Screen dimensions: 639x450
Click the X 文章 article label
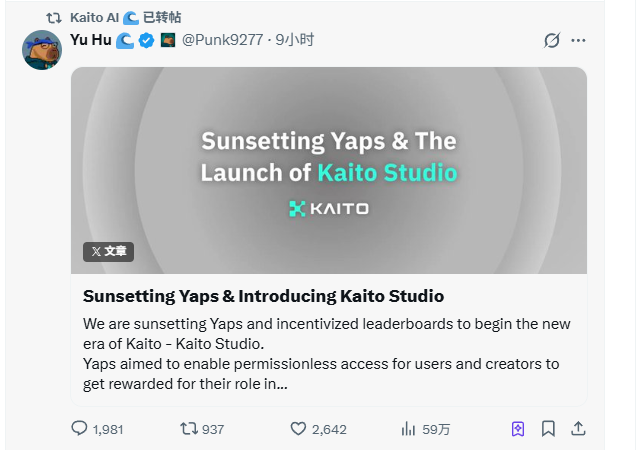[x=108, y=252]
